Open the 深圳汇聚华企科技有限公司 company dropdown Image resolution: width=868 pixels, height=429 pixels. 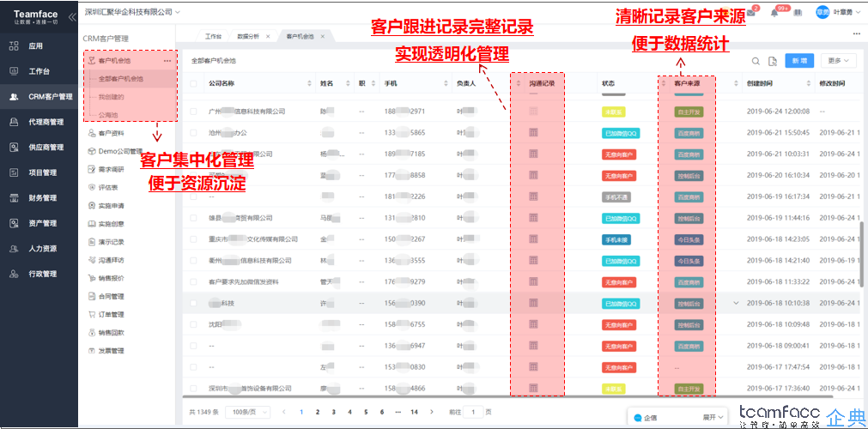click(x=133, y=12)
